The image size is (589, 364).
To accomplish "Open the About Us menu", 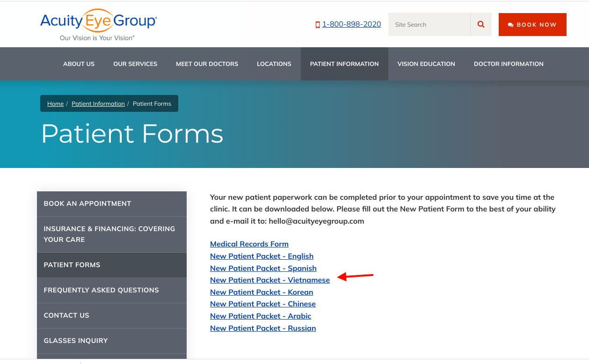I will (x=79, y=64).
